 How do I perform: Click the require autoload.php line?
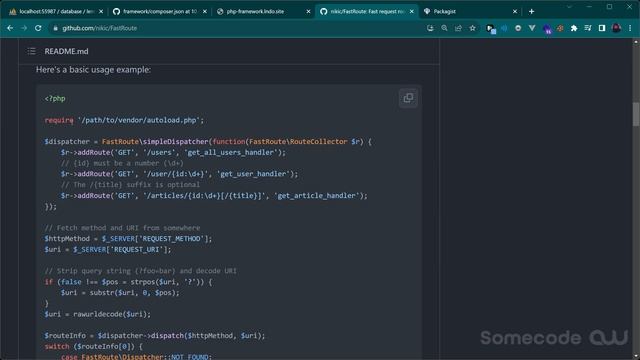coord(124,120)
